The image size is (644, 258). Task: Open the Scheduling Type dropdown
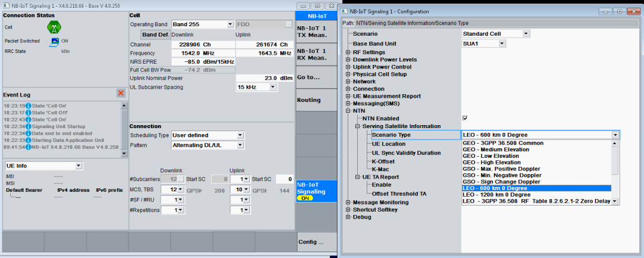240,135
